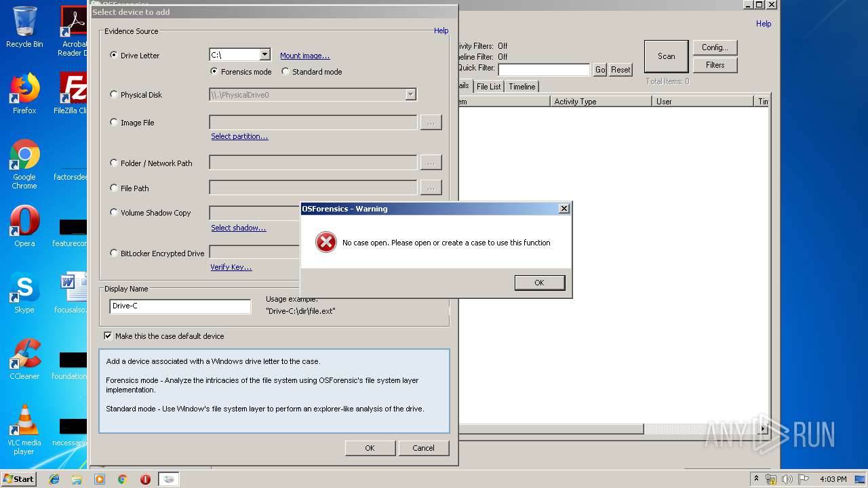Browse button for Folder / Network Path
This screenshot has width=868, height=488.
point(431,163)
